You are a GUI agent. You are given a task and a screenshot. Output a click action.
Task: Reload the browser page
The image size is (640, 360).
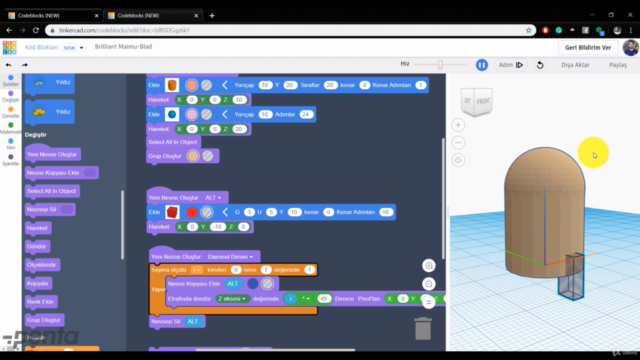tap(36, 30)
